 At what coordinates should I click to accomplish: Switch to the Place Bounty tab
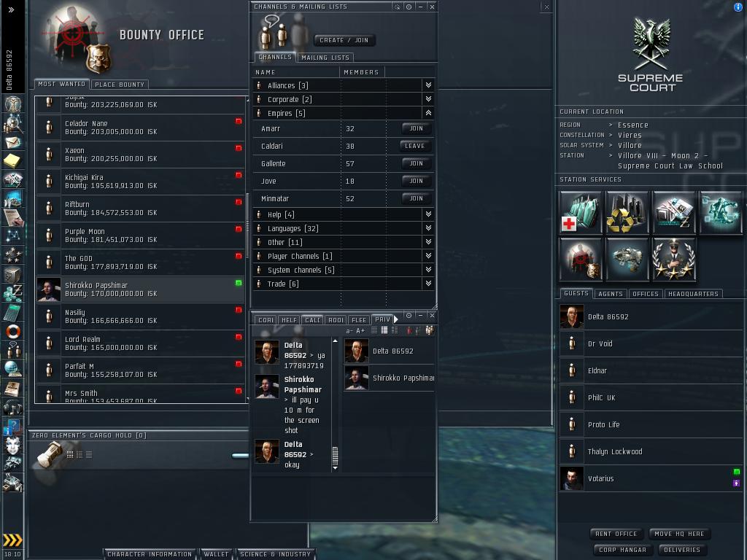click(x=120, y=85)
